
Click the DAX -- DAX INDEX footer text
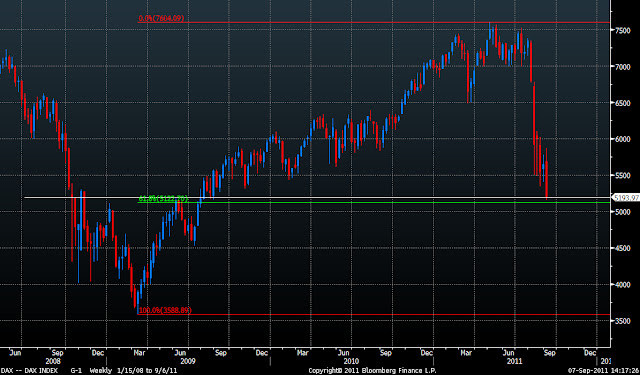tap(29, 371)
